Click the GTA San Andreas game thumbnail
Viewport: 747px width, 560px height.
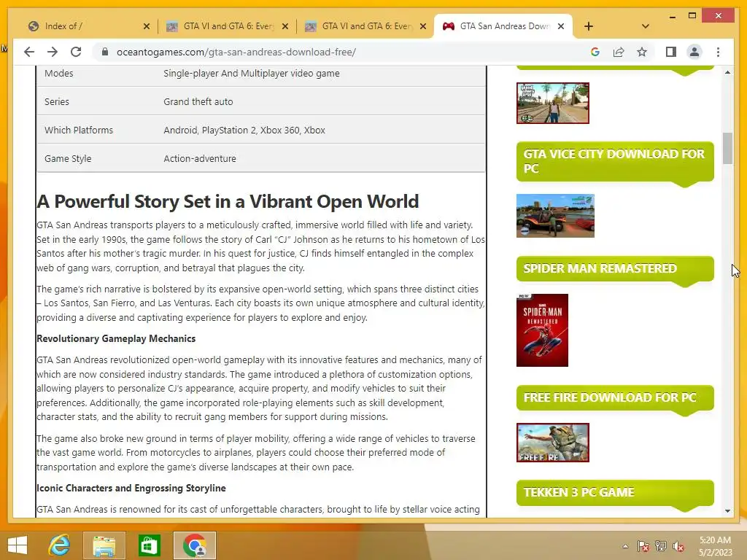tap(553, 103)
